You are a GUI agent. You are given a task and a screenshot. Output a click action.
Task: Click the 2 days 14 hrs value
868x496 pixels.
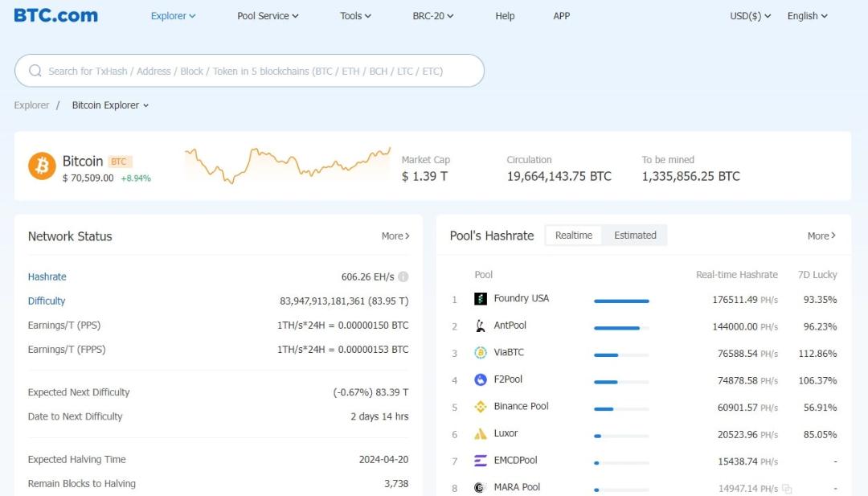pyautogui.click(x=379, y=416)
